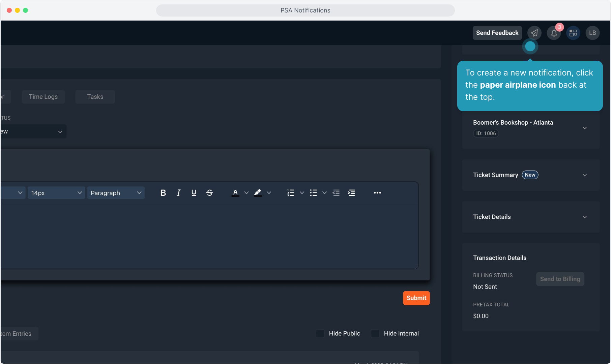Open the bell notifications icon
Screen dimensions: 611x364
pos(554,33)
